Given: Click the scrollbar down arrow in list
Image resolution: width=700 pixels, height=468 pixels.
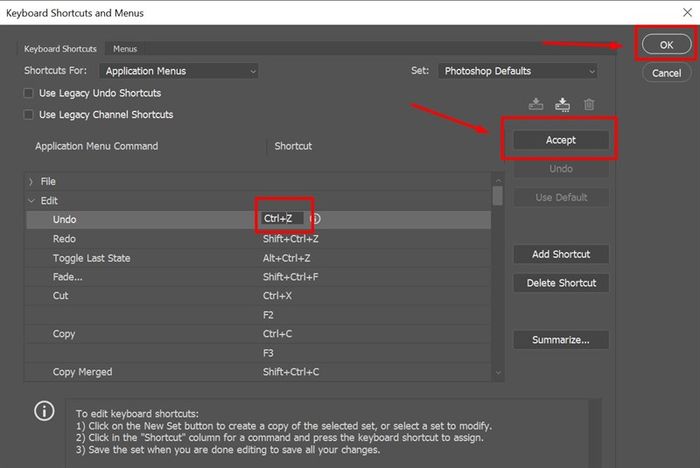Looking at the screenshot, I should click(x=498, y=372).
